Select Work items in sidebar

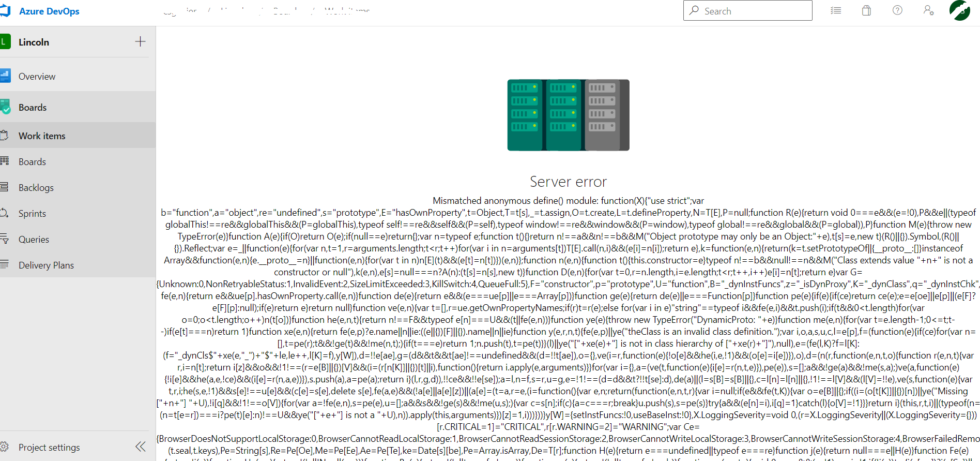coord(78,136)
